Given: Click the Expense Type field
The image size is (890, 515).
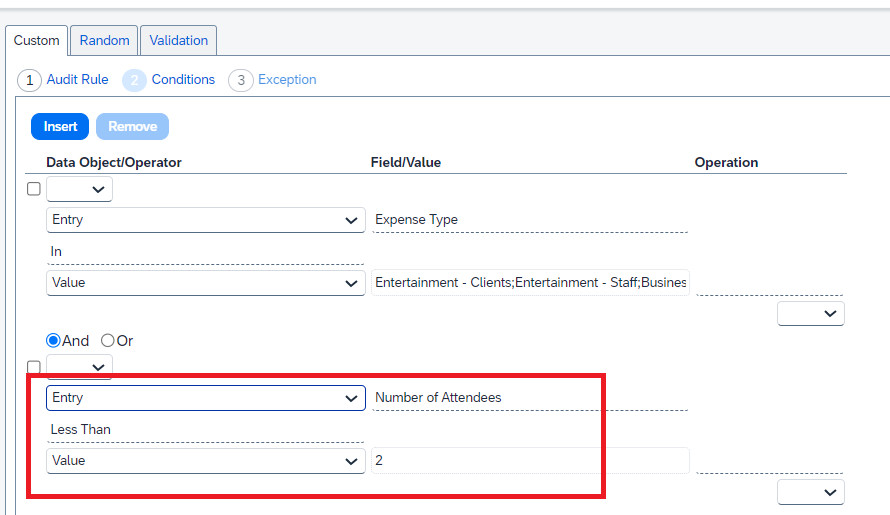Looking at the screenshot, I should pyautogui.click(x=529, y=220).
